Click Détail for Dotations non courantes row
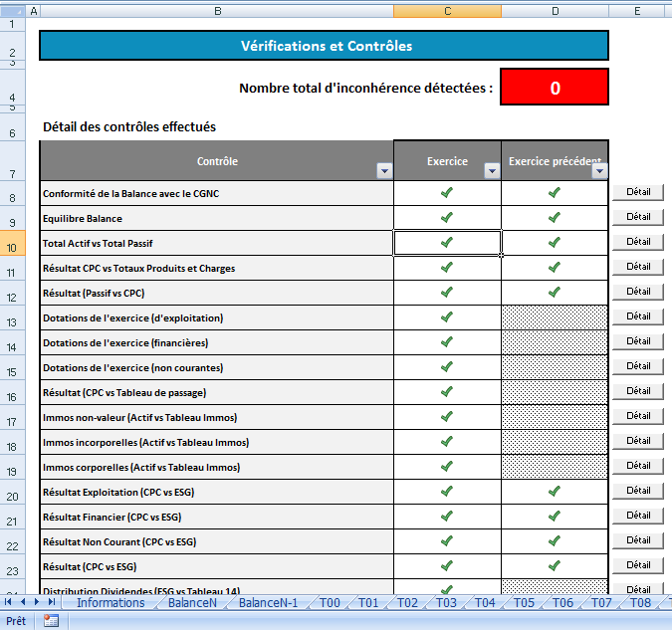Image resolution: width=672 pixels, height=630 pixels. 638,366
